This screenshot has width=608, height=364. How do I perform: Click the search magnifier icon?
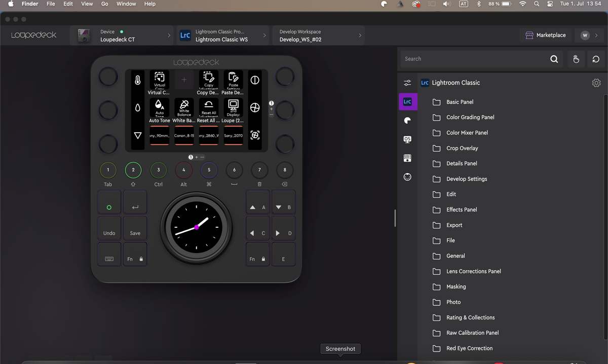(x=554, y=59)
